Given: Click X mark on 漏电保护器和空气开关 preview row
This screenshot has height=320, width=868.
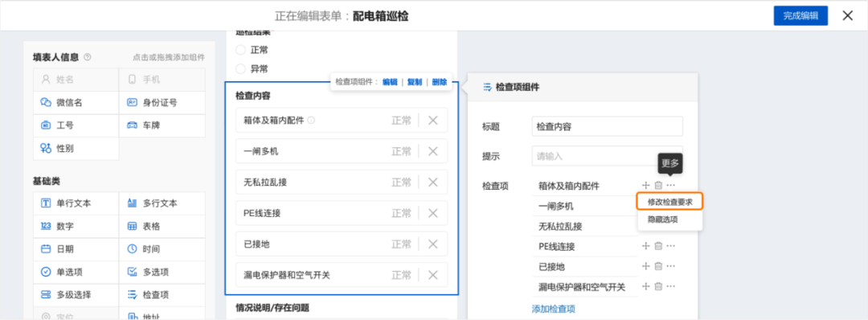Looking at the screenshot, I should click(433, 275).
